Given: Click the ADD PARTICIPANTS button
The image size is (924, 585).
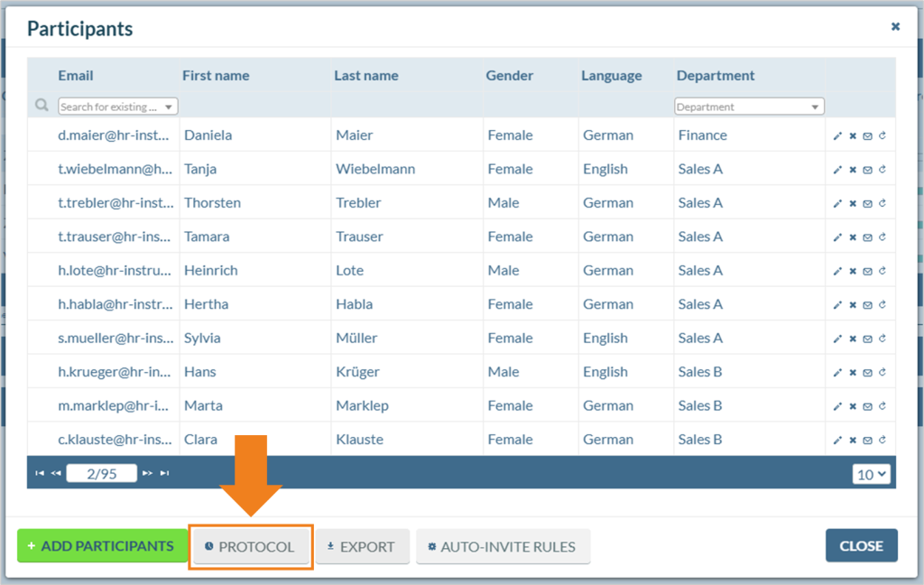Looking at the screenshot, I should click(102, 546).
